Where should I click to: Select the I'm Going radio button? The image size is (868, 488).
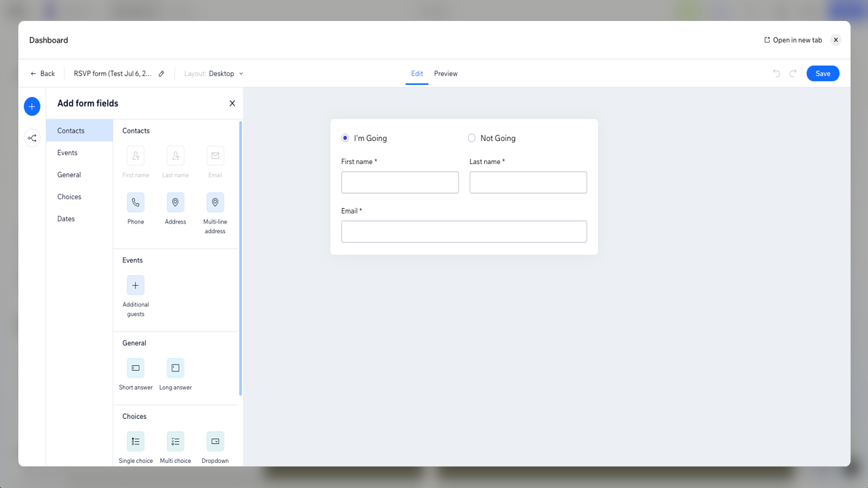pos(345,138)
